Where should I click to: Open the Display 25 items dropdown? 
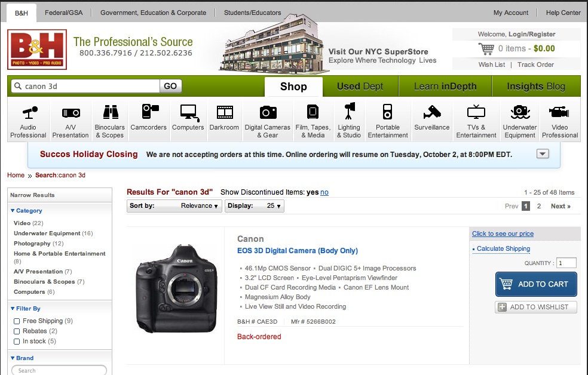(254, 205)
